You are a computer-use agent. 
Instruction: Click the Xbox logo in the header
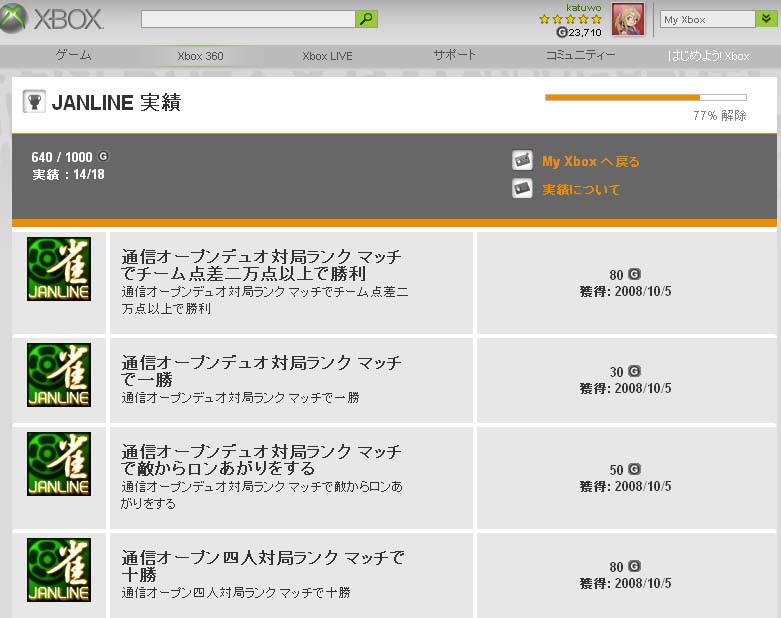52,19
